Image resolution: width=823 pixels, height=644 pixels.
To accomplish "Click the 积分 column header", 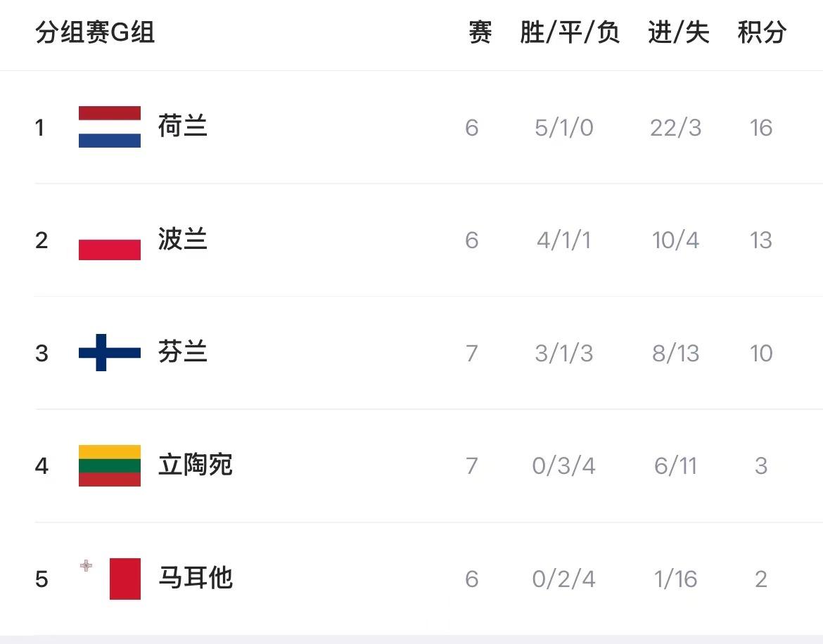I will pyautogui.click(x=762, y=32).
